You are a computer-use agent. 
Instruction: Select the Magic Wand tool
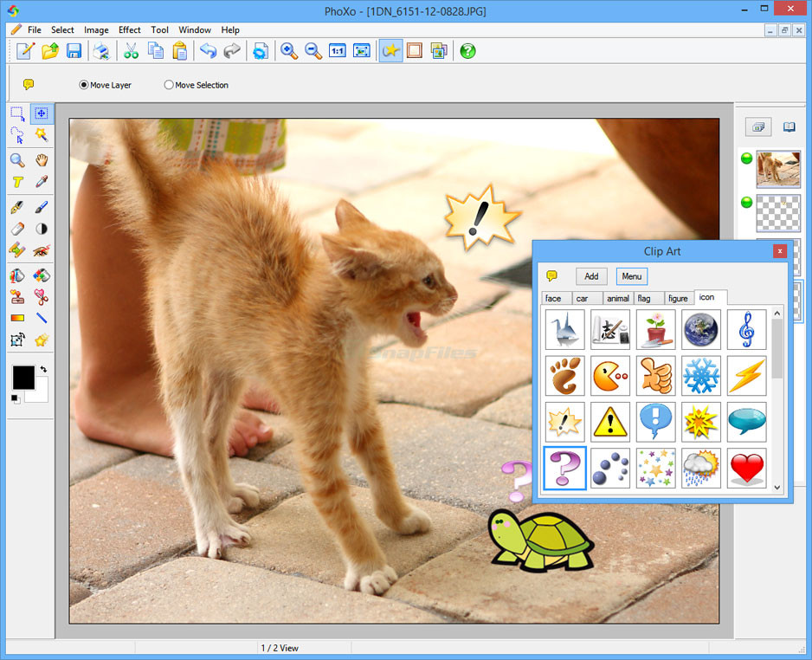[x=41, y=135]
